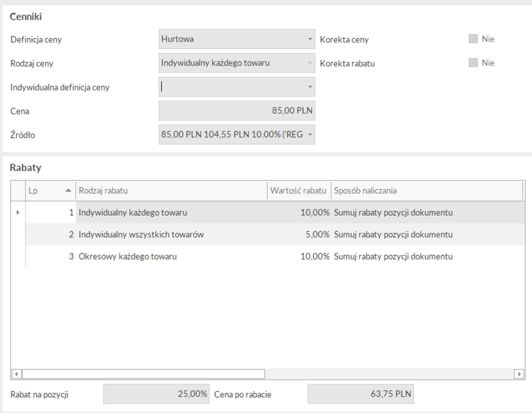532x413 pixels.
Task: Expand the Rodzaj ceny dropdown
Action: (310, 63)
